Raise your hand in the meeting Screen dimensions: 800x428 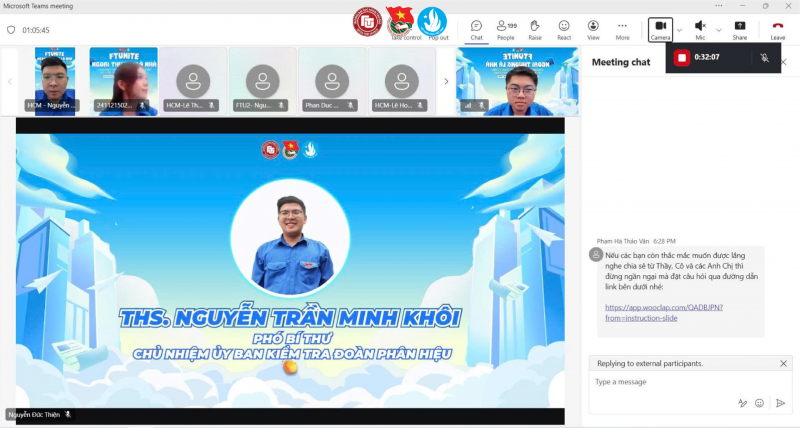[x=535, y=30]
